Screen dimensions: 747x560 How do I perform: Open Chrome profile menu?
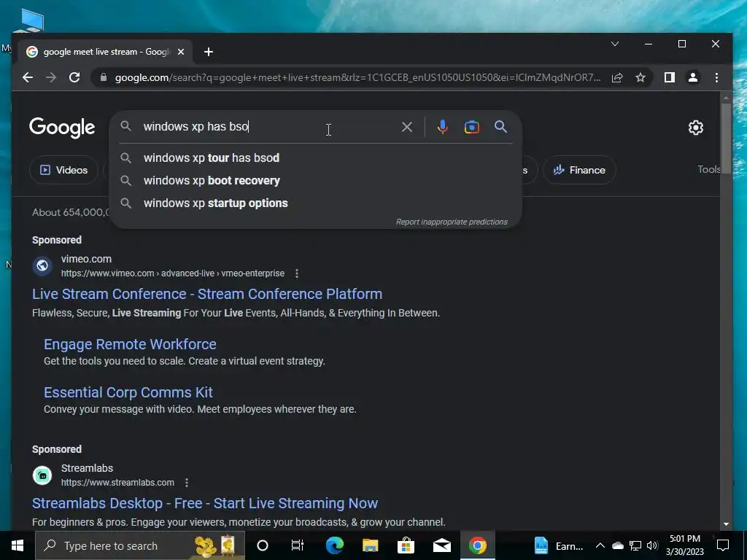pos(693,77)
